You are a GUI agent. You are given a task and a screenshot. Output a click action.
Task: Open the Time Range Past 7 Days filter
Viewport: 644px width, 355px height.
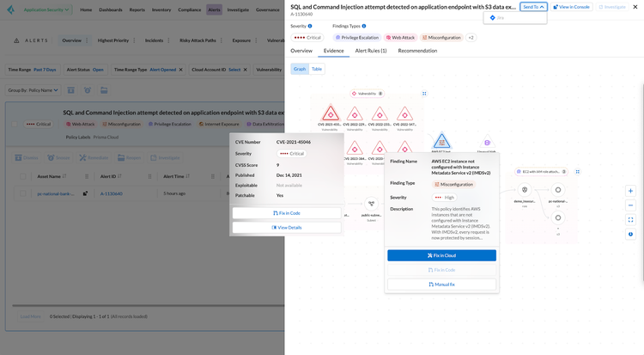coord(33,70)
